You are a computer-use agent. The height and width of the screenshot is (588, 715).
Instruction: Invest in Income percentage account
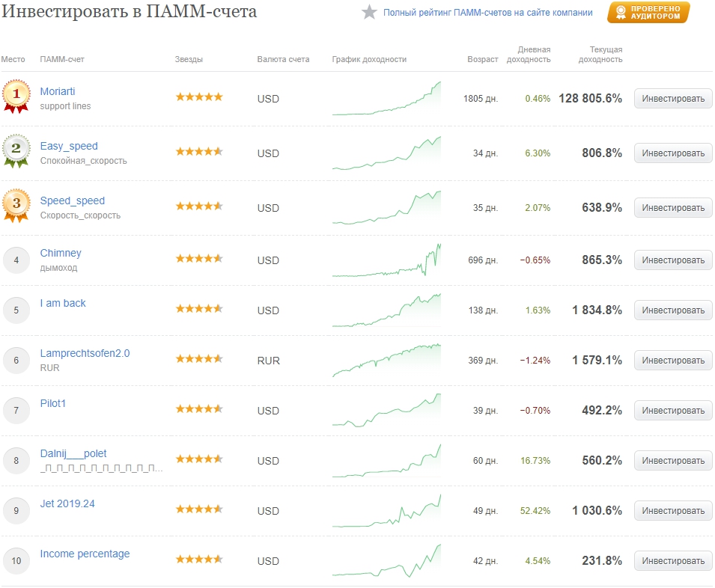pos(672,561)
